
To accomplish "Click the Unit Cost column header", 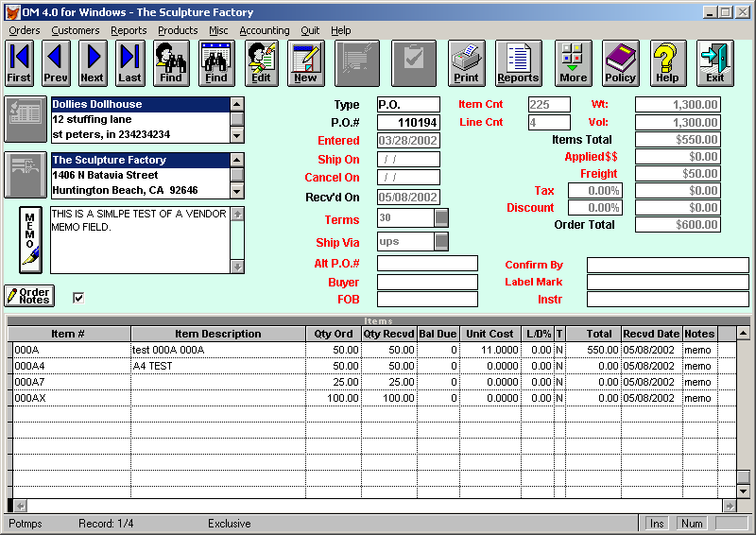I will tap(490, 334).
